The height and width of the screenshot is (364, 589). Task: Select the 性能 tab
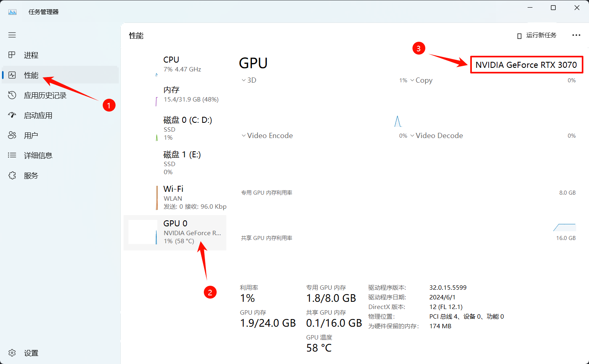pyautogui.click(x=60, y=75)
